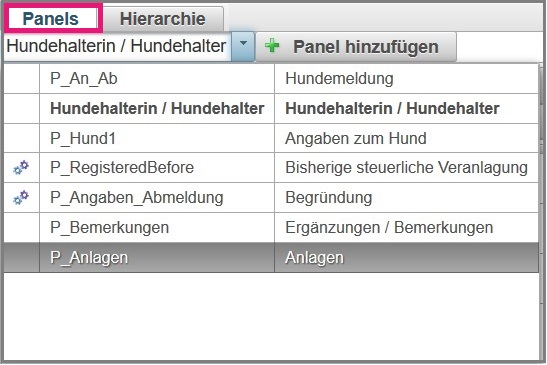Select the P_An_Ab row
Viewport: 547px width, 365px height.
tap(271, 79)
